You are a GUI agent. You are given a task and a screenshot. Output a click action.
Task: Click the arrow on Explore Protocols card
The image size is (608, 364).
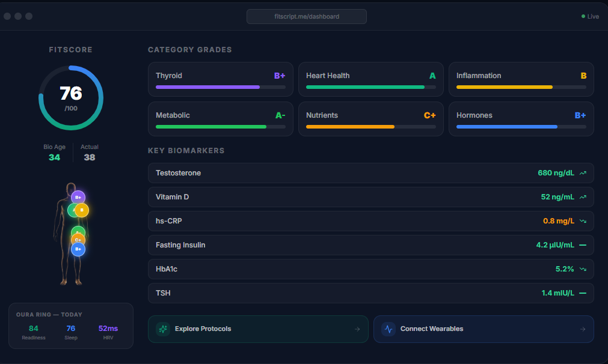click(x=357, y=329)
